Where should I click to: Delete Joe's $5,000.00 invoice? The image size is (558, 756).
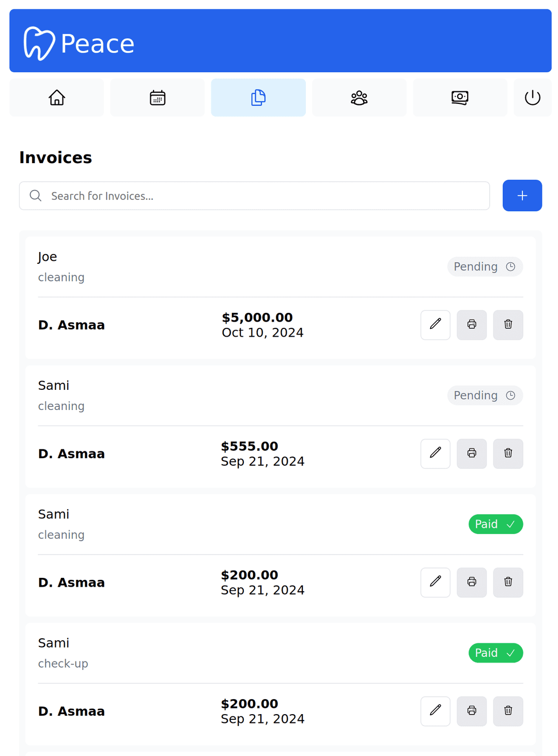pyautogui.click(x=508, y=325)
